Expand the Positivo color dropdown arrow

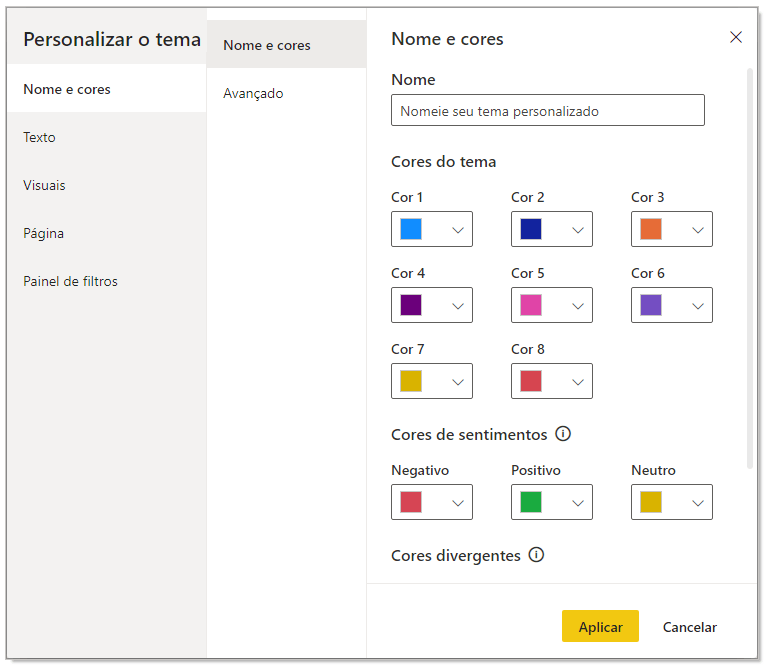578,503
